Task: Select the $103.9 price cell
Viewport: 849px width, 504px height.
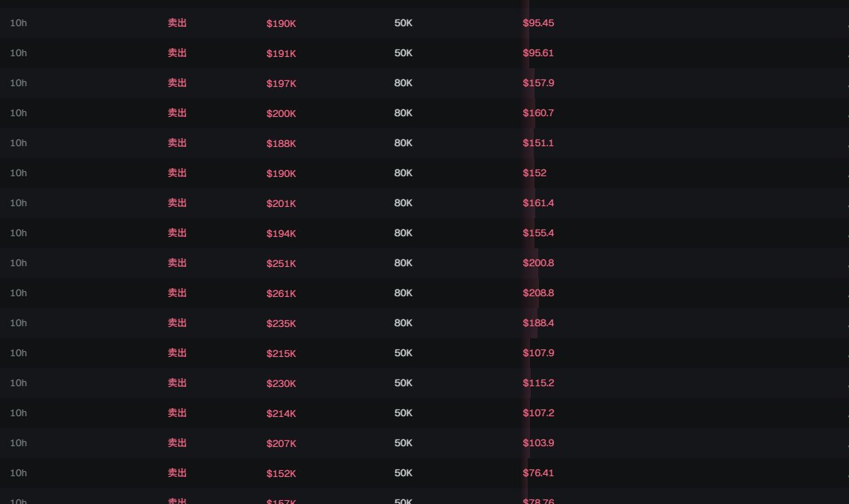Action: pyautogui.click(x=538, y=443)
